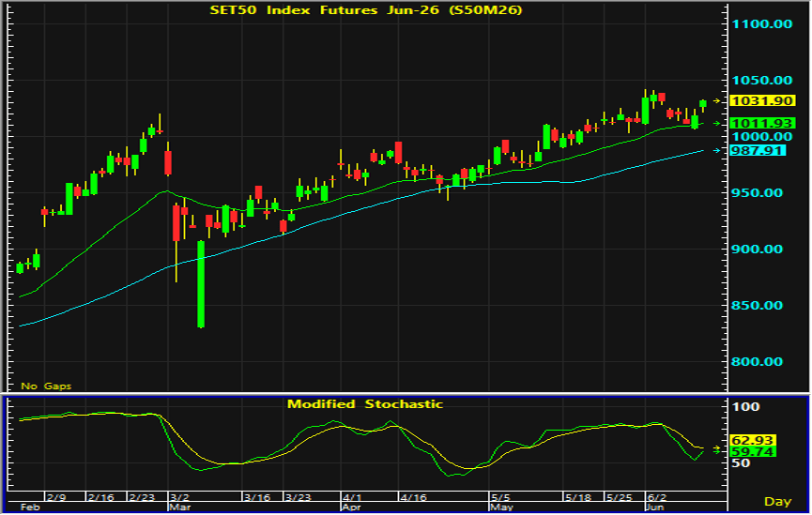Click the 950.00 price axis label
Viewport: 812px width, 515px height.
point(757,193)
